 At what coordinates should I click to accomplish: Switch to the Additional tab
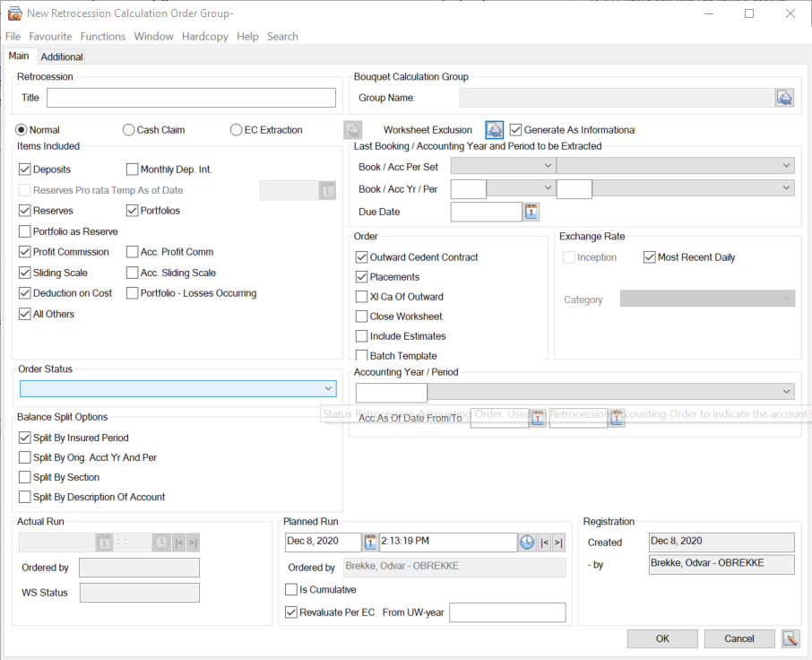tap(61, 56)
